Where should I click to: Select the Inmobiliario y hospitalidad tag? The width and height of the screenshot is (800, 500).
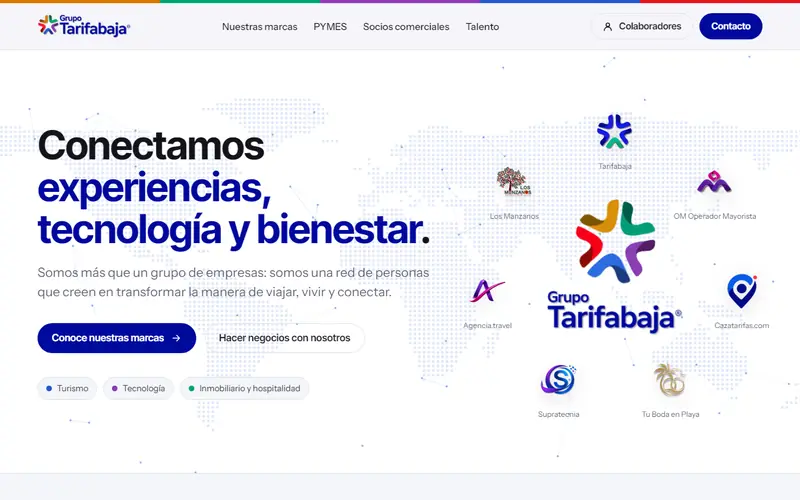tap(244, 388)
